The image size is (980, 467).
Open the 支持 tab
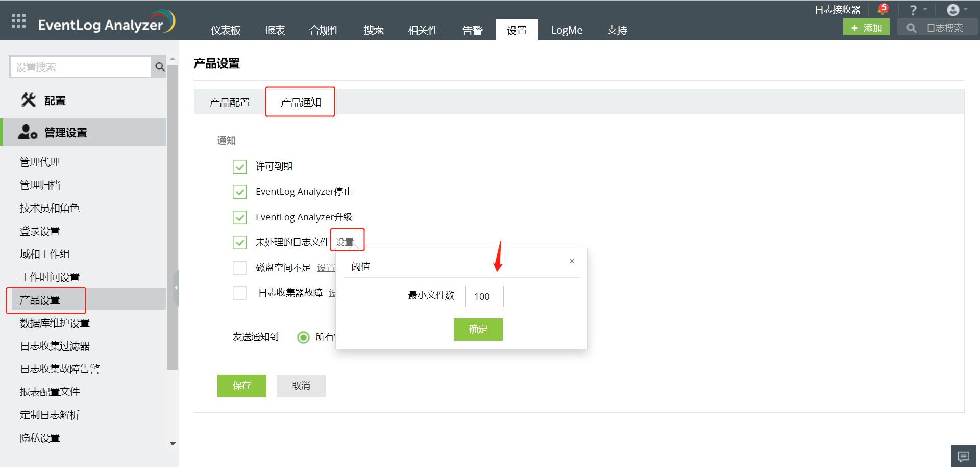pyautogui.click(x=617, y=30)
